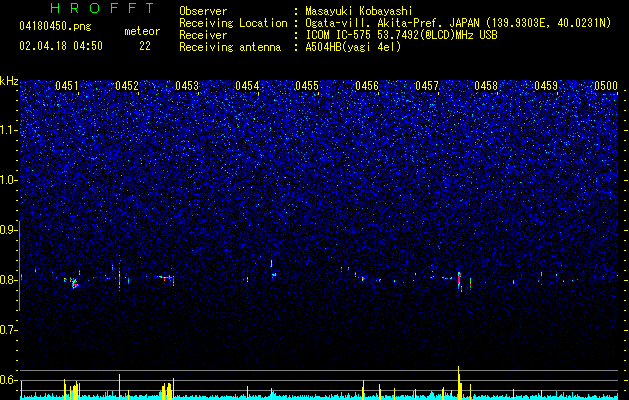Image resolution: width=629 pixels, height=400 pixels.
Task: Click the meteor label
Action: click(142, 31)
